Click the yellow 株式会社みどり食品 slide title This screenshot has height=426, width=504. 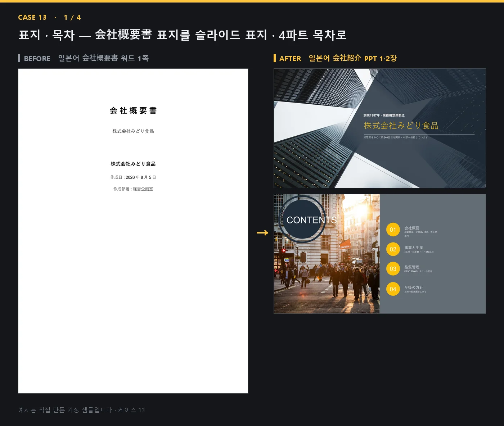tap(401, 126)
